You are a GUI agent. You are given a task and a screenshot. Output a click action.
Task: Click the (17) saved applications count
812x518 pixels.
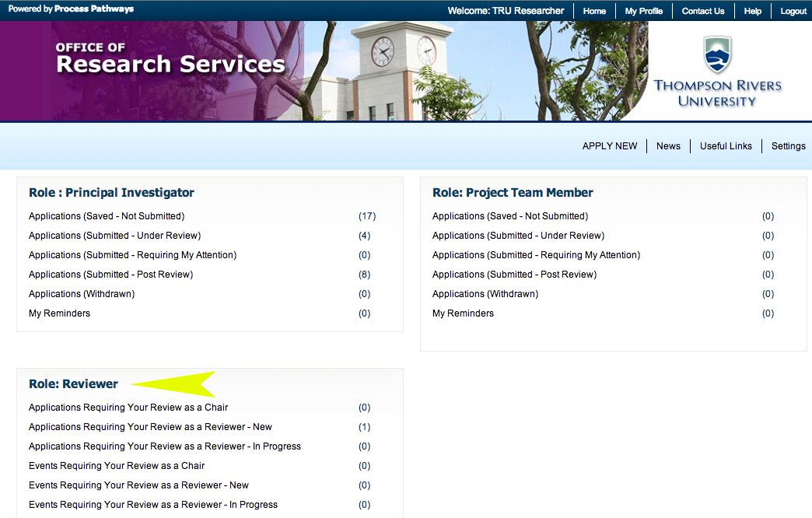[366, 216]
